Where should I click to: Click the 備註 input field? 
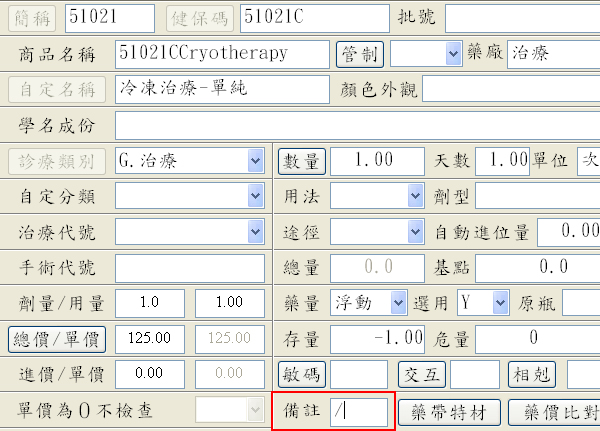tap(358, 411)
